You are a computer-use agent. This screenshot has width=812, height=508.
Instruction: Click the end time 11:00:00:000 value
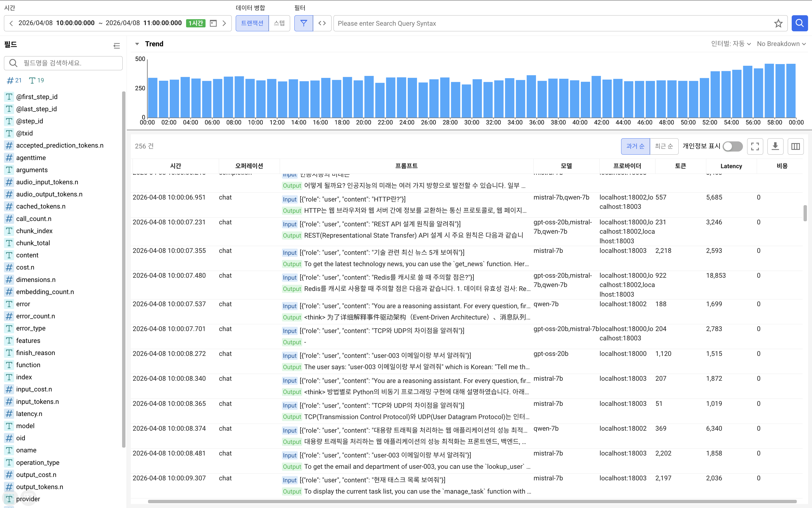click(162, 23)
